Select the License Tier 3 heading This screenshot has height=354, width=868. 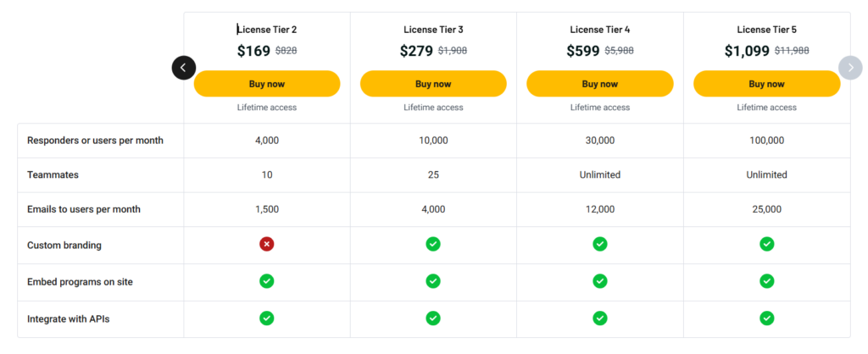point(433,30)
